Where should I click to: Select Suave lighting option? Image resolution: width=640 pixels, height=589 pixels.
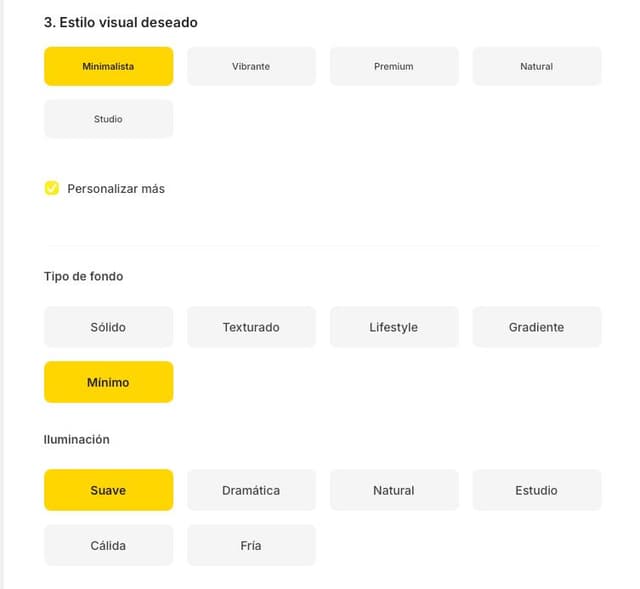coord(108,490)
